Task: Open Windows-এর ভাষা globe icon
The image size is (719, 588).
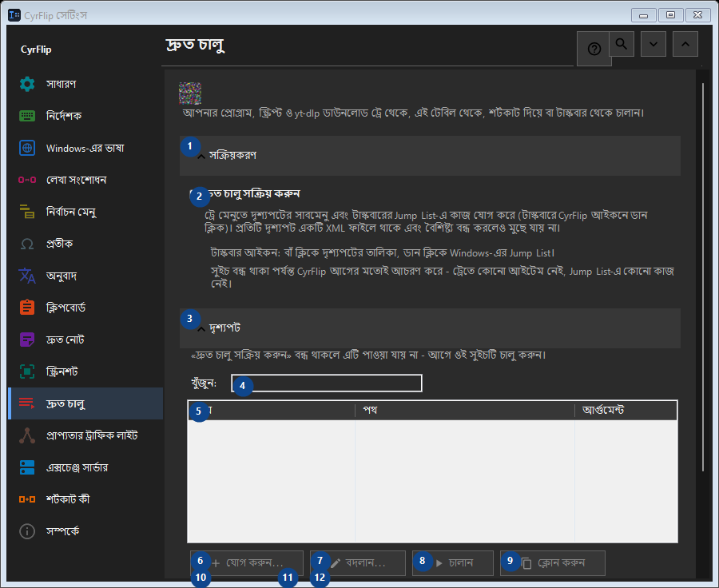Action: point(27,148)
